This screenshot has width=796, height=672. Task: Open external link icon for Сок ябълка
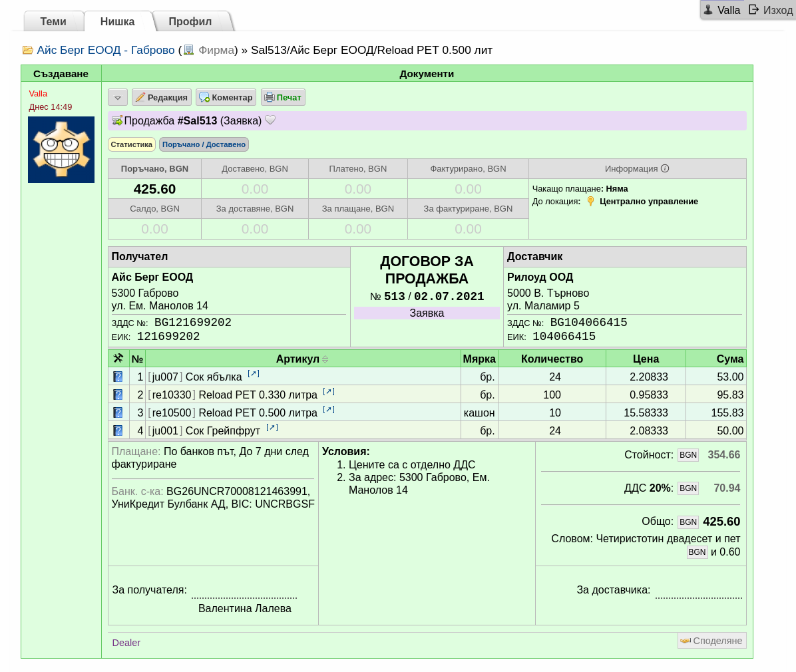tap(254, 373)
